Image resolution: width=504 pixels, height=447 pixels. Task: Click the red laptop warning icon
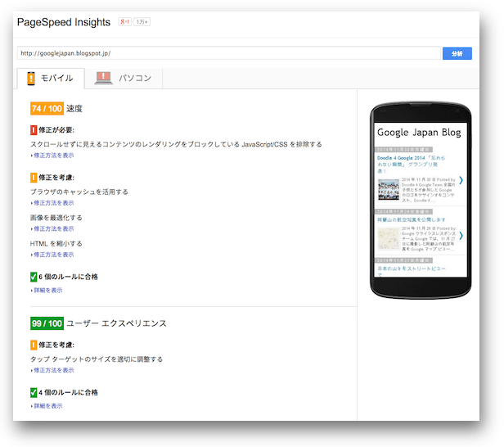click(103, 78)
